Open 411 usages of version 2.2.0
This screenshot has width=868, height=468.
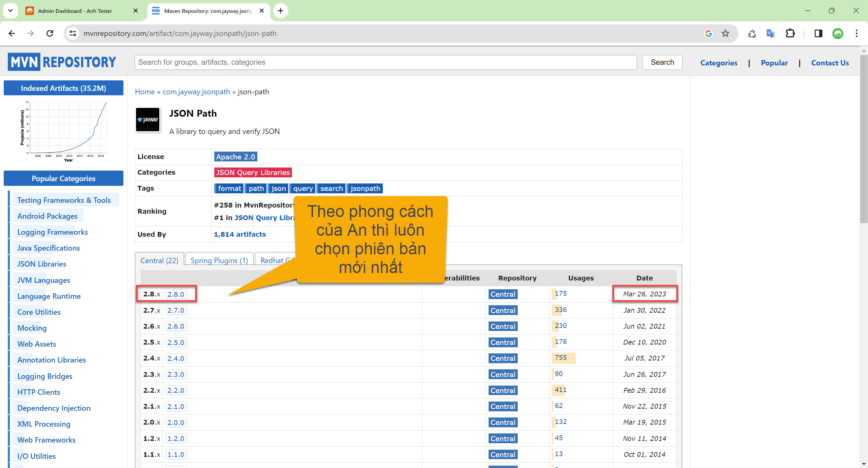pos(561,390)
